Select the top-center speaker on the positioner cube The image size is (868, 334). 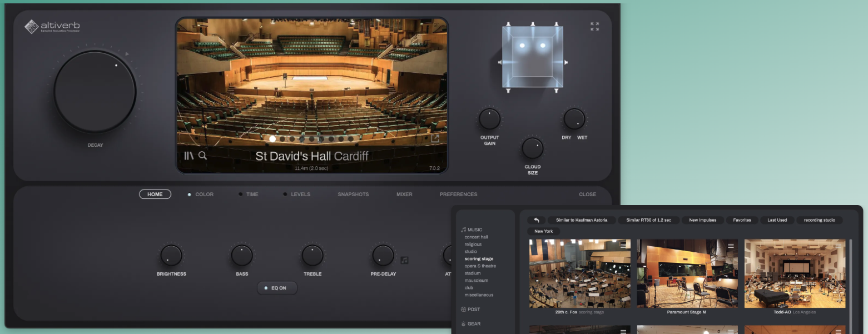coord(532,24)
